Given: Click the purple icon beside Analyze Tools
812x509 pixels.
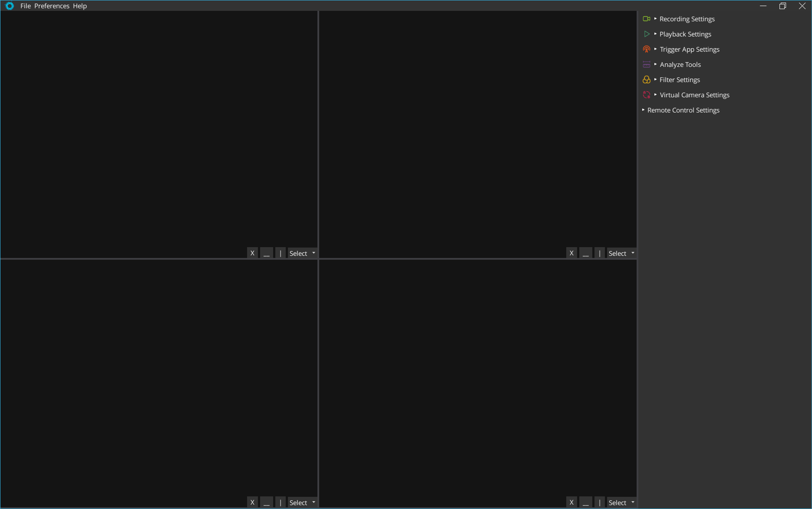Looking at the screenshot, I should click(647, 64).
